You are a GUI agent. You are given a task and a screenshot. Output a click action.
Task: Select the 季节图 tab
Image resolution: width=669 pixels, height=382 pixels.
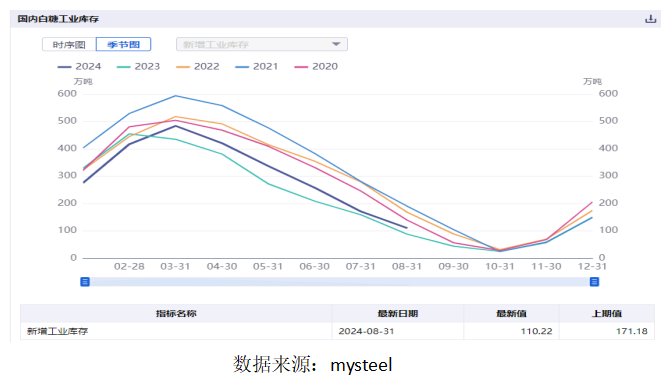(x=123, y=44)
